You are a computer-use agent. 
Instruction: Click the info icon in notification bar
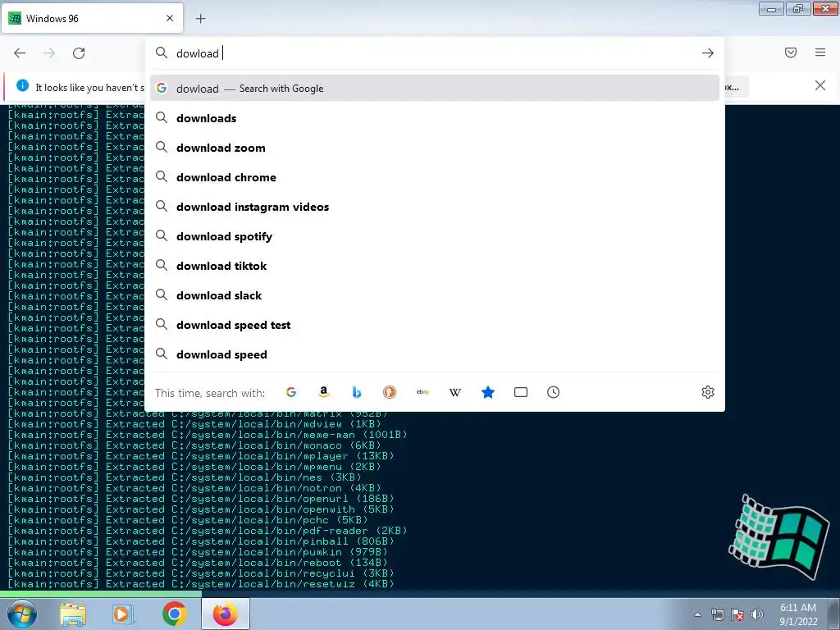coord(22,85)
